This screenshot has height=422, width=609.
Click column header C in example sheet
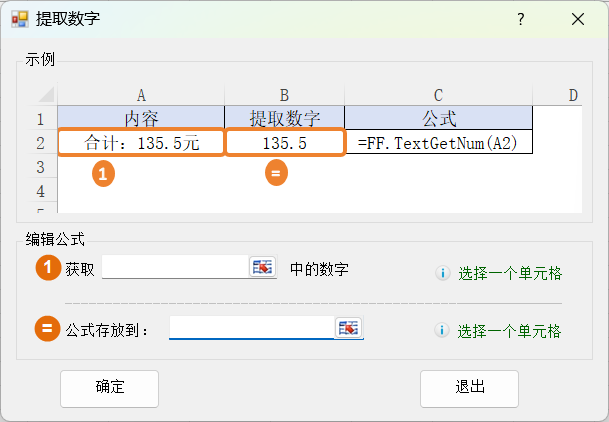[x=438, y=95]
